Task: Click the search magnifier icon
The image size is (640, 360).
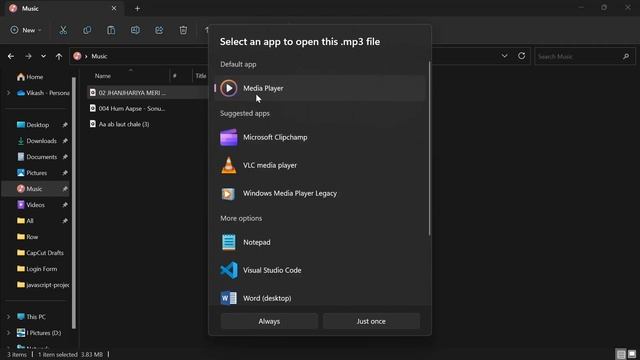Action: [626, 56]
